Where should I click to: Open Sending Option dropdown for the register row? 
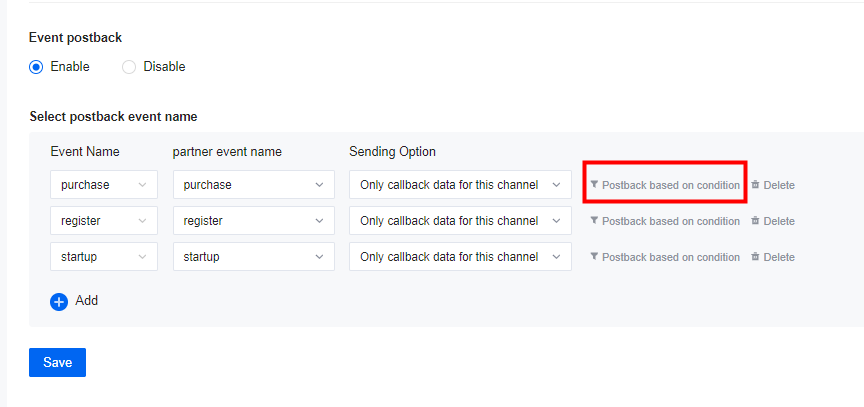click(x=460, y=221)
